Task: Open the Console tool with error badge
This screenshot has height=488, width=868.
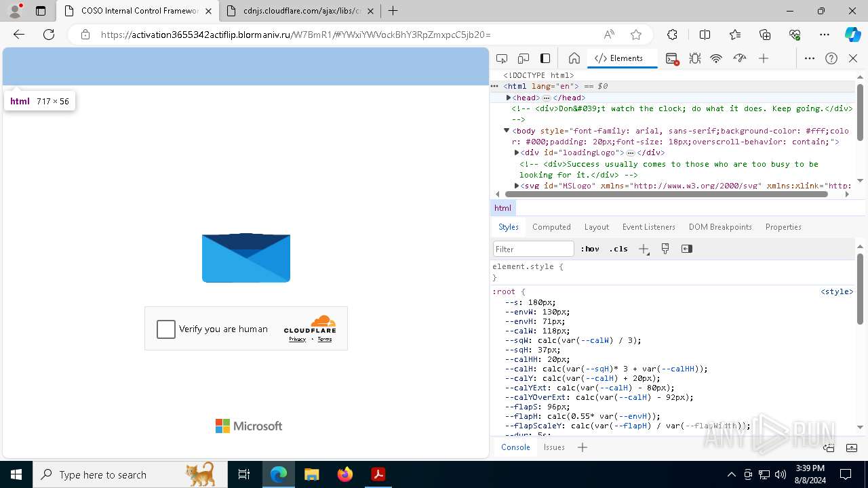Action: [x=672, y=58]
